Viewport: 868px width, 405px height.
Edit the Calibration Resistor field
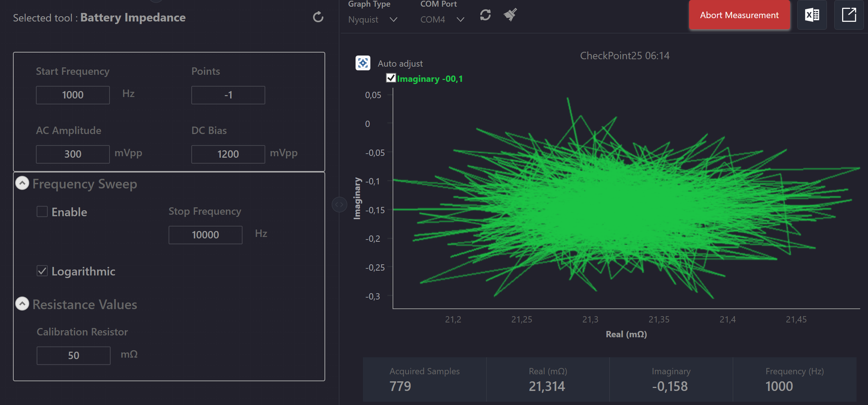73,355
